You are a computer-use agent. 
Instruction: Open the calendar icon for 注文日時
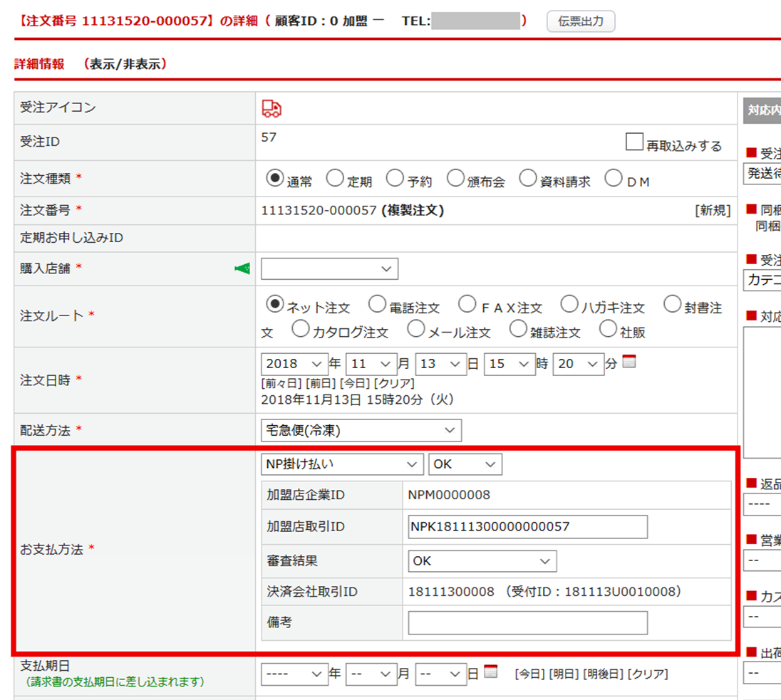point(629,362)
